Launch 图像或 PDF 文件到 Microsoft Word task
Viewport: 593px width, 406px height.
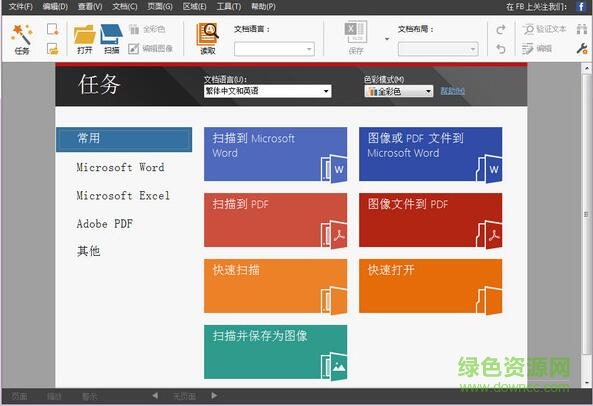click(431, 154)
